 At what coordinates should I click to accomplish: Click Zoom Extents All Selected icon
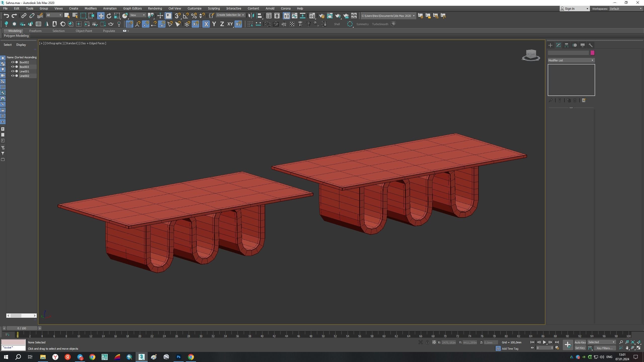pyautogui.click(x=639, y=342)
